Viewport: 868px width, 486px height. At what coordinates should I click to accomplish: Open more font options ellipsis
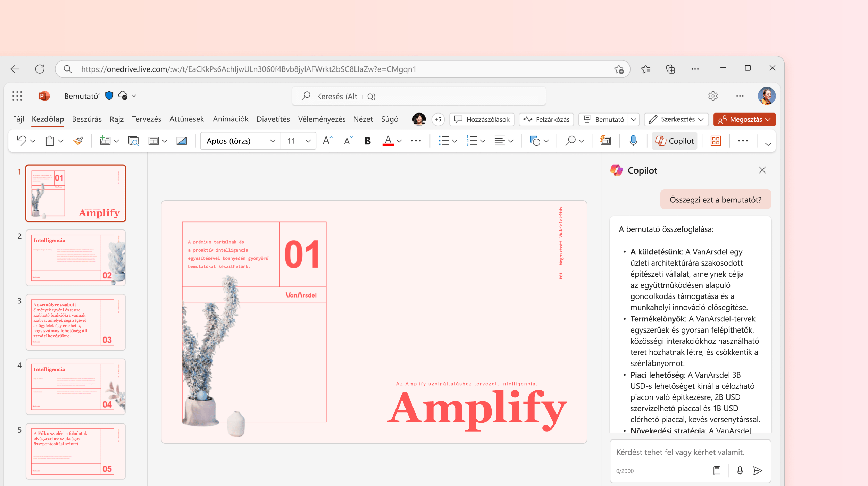coord(416,141)
